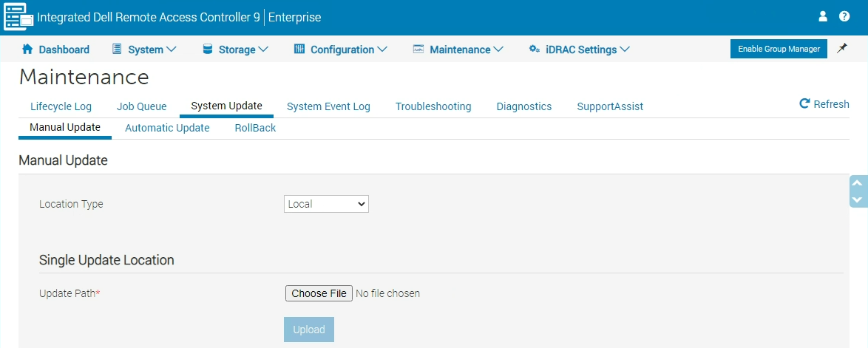Click the Choose File button
This screenshot has height=348, width=868.
pyautogui.click(x=319, y=293)
